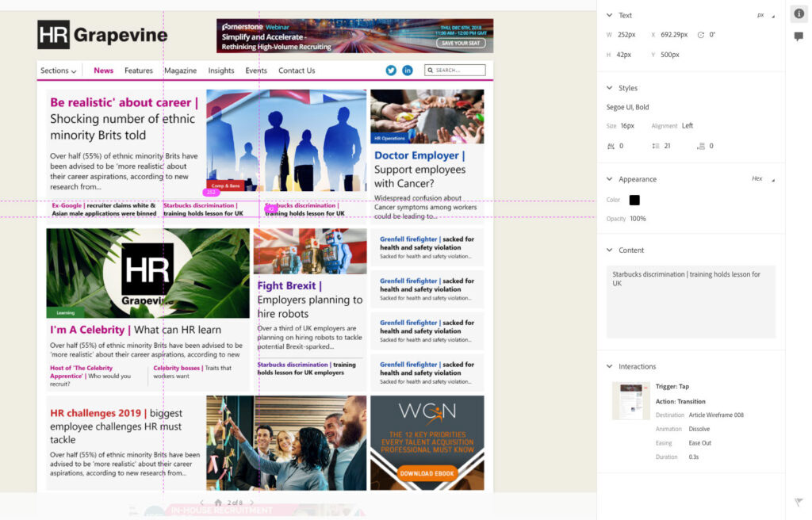Select the Insights nav item
Viewport: 812px width, 520px height.
click(221, 71)
